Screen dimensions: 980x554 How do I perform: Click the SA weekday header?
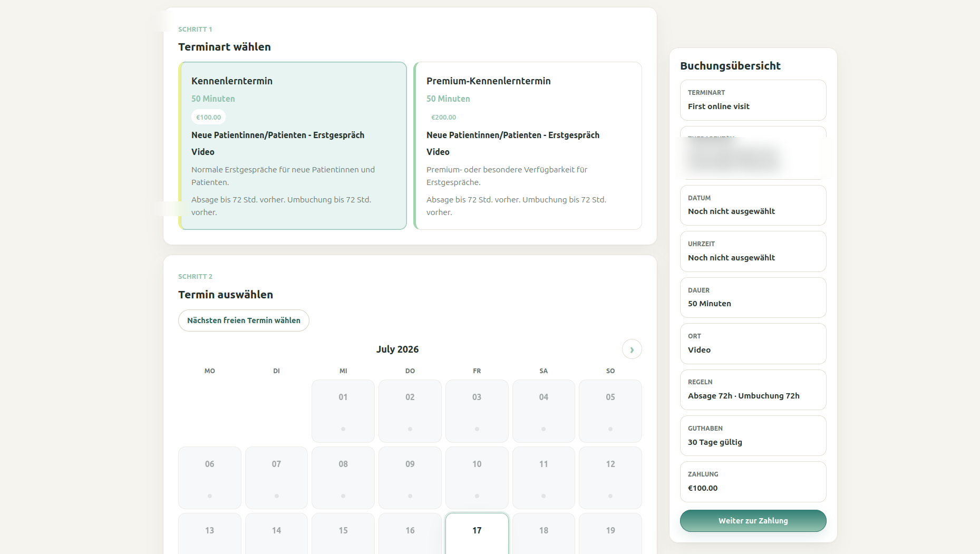click(x=544, y=371)
